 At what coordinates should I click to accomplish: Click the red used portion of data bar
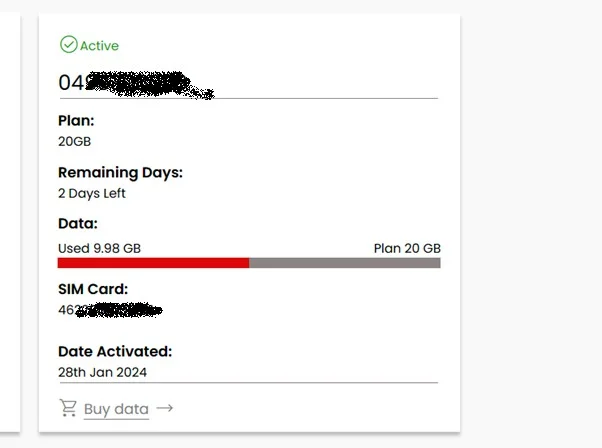click(153, 263)
